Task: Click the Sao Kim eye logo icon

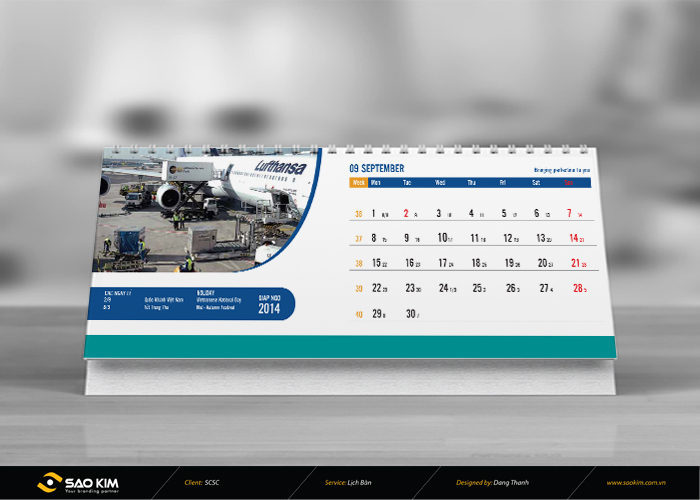Action: (x=48, y=482)
